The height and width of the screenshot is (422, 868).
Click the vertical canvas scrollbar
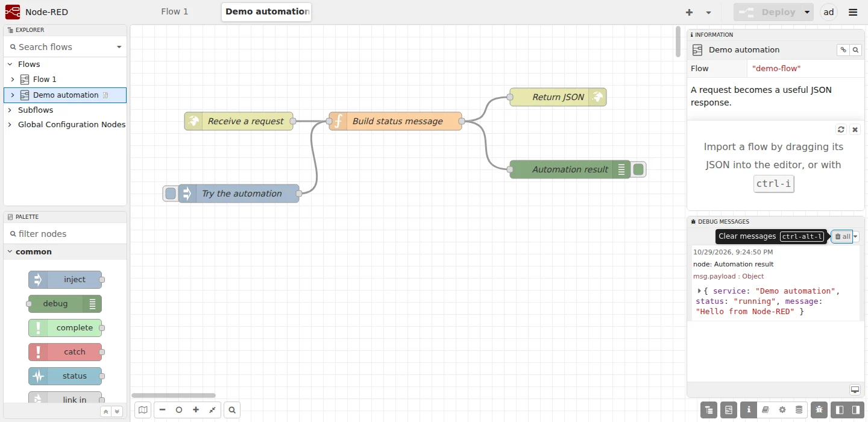pyautogui.click(x=678, y=42)
